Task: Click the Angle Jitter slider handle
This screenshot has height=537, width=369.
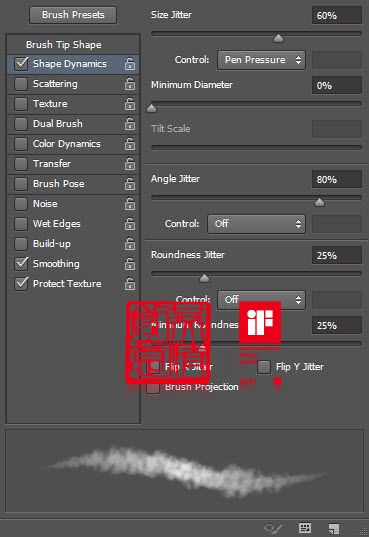Action: point(319,202)
